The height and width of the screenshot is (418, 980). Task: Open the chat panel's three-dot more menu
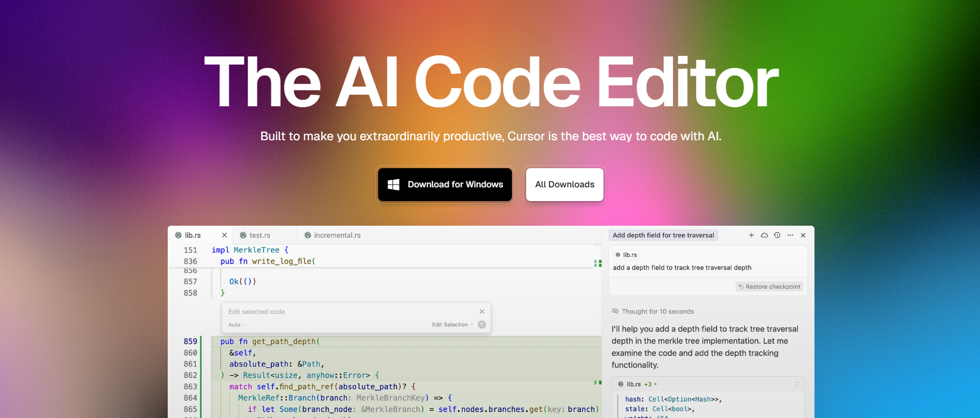pyautogui.click(x=790, y=235)
